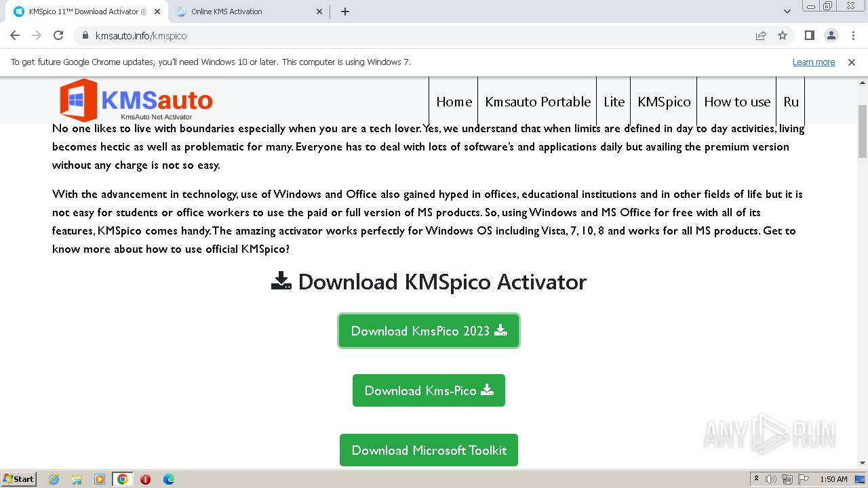Click the Action Center flag icon

(804, 479)
